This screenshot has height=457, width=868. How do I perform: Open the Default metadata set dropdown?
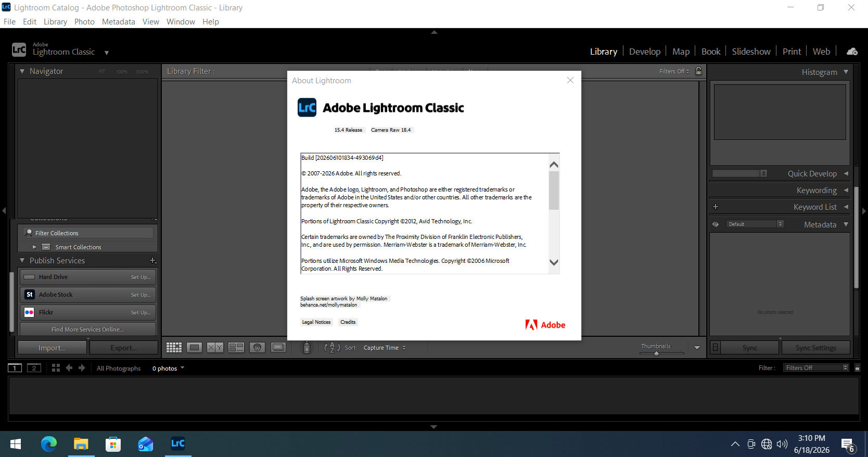tap(755, 224)
